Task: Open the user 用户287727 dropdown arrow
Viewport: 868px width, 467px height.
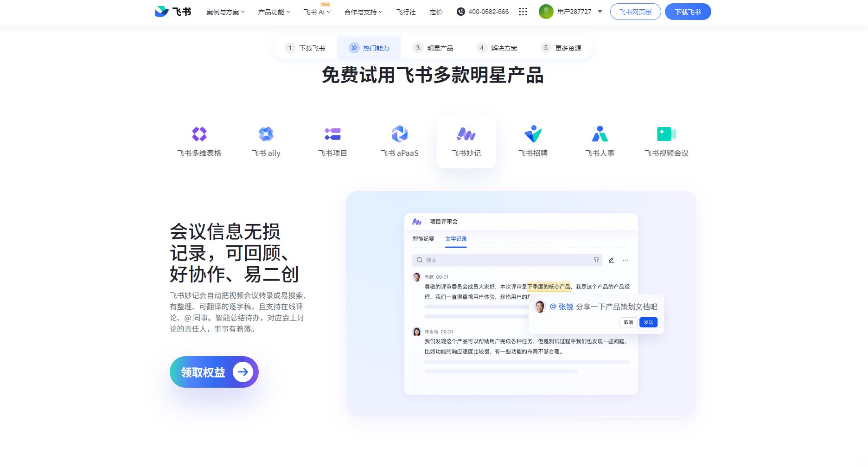Action: [600, 12]
